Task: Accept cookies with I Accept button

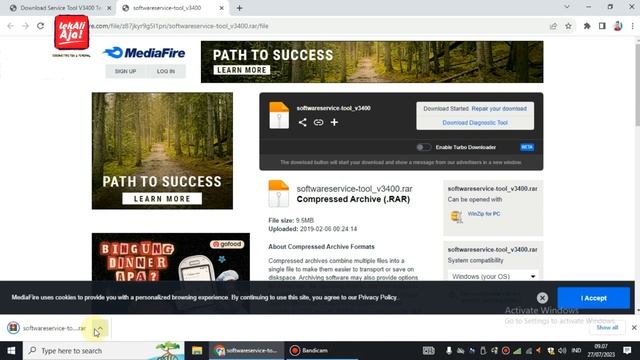Action: 593,298
